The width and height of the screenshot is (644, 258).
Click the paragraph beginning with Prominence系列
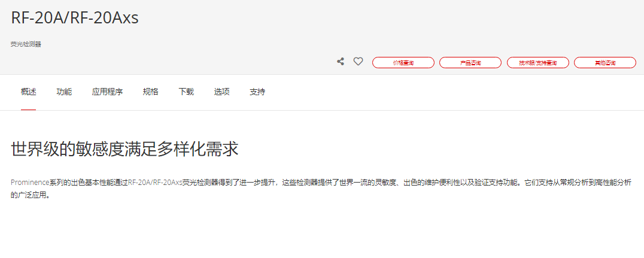(x=321, y=189)
